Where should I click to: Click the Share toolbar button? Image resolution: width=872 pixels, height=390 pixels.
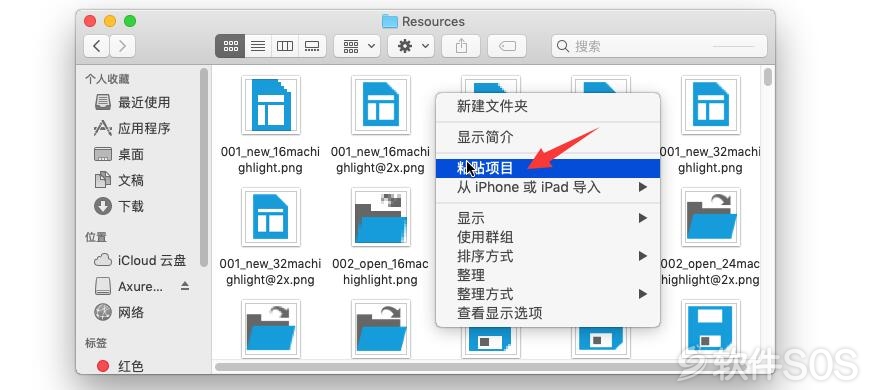click(461, 46)
